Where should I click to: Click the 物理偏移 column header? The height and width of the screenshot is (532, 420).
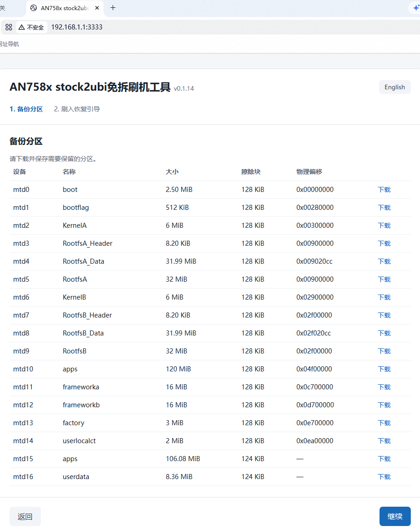[x=309, y=172]
